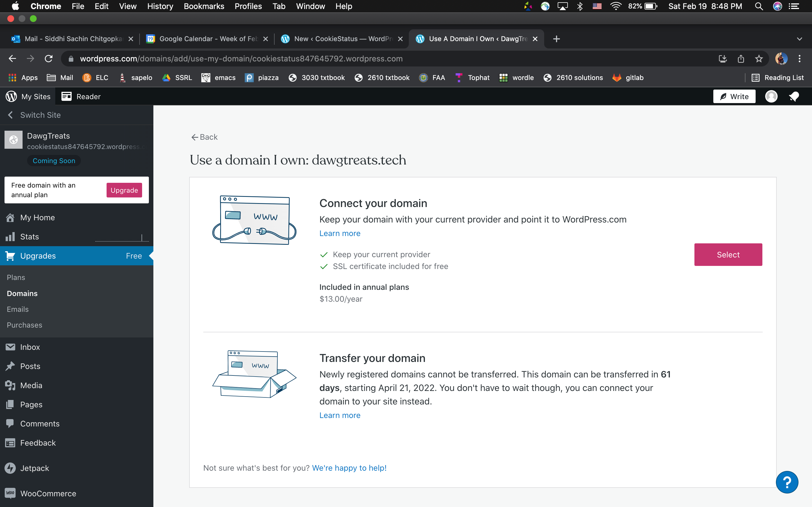Open Emails under Upgrades submenu
The height and width of the screenshot is (507, 812).
pos(18,309)
